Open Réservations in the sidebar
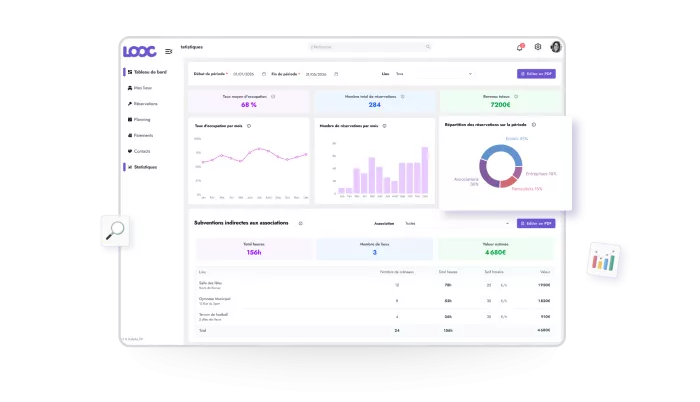 tap(142, 104)
